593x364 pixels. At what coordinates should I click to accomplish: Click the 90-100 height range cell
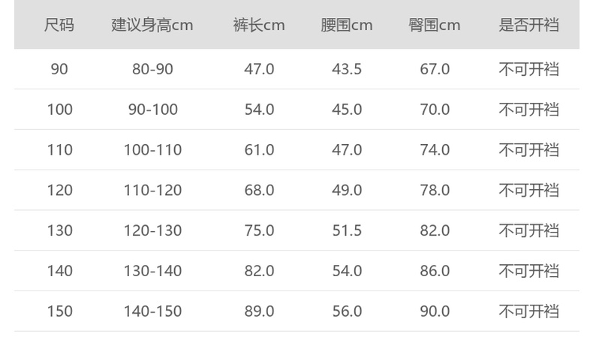pyautogui.click(x=152, y=110)
